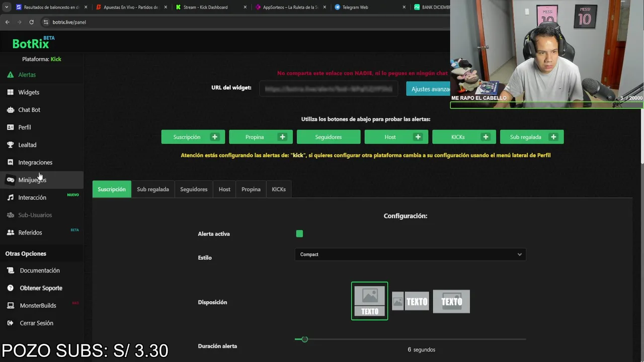Close the Stream - Kick Dashboard tab
Viewport: 644px width, 362px height.
tap(245, 7)
